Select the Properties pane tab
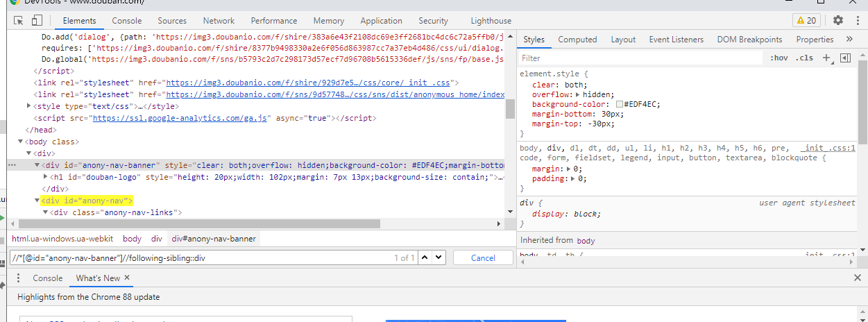The image size is (868, 322). pyautogui.click(x=815, y=40)
